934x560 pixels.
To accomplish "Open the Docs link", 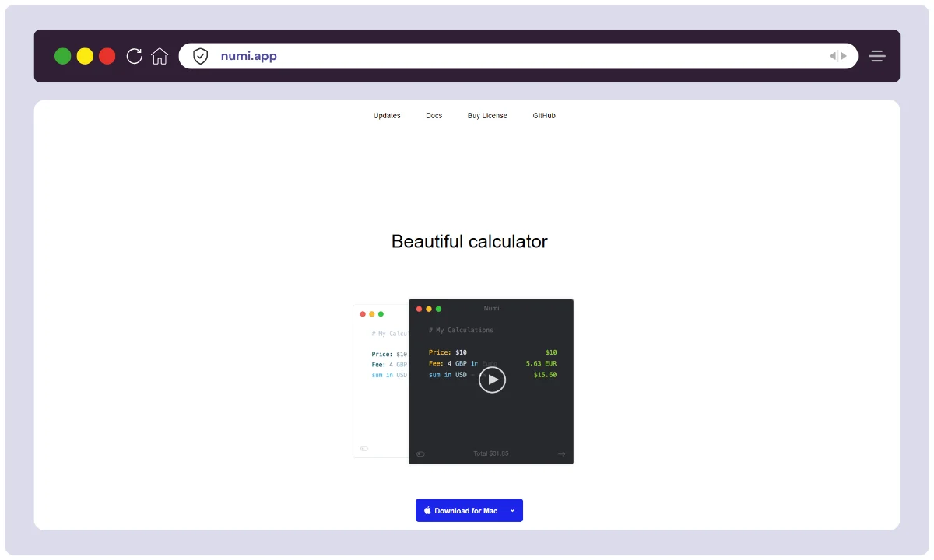I will pyautogui.click(x=434, y=116).
